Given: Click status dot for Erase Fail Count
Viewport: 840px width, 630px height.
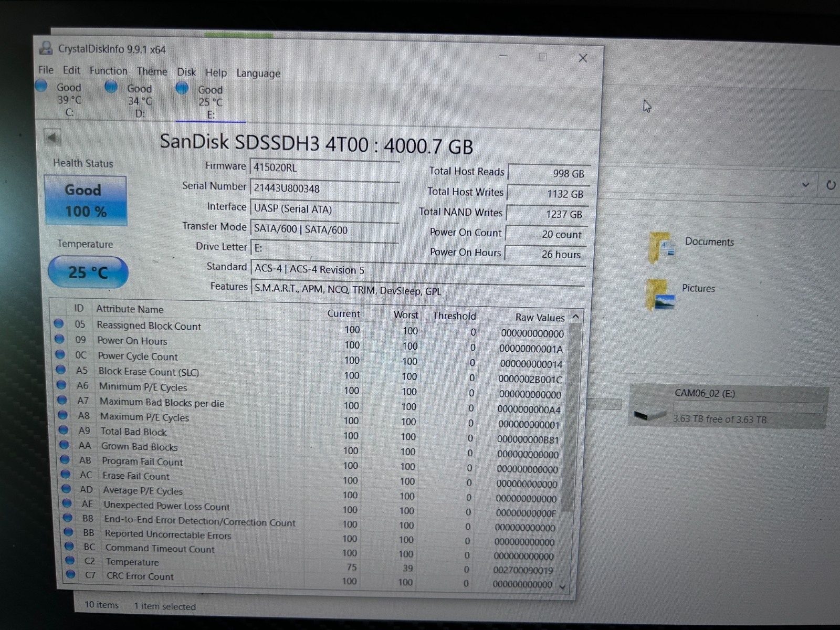Looking at the screenshot, I should [66, 474].
